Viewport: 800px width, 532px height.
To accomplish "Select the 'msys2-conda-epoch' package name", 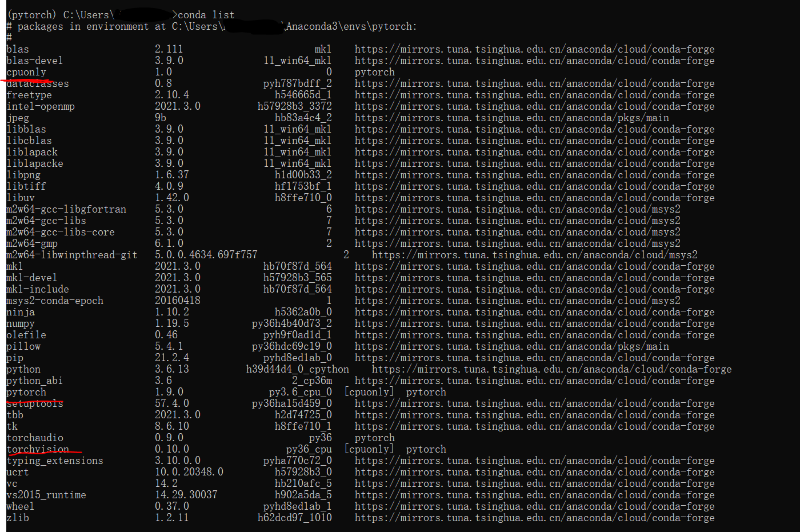I will point(55,301).
